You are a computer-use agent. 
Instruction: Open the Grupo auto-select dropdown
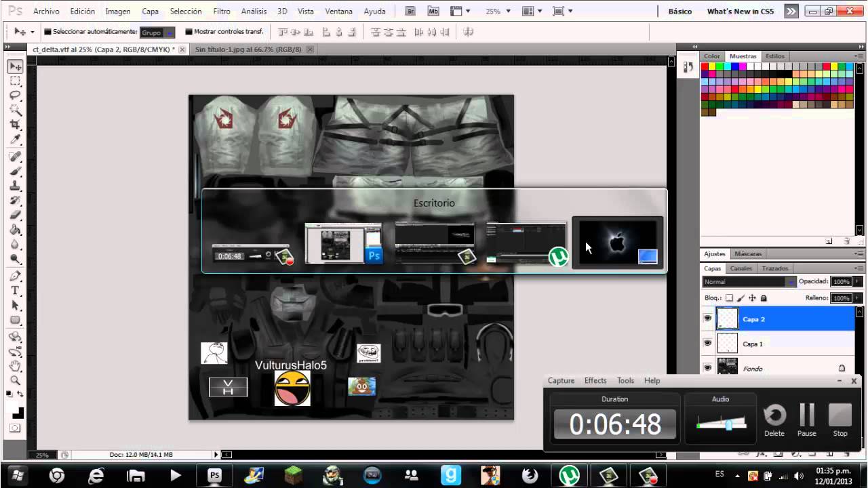[157, 32]
